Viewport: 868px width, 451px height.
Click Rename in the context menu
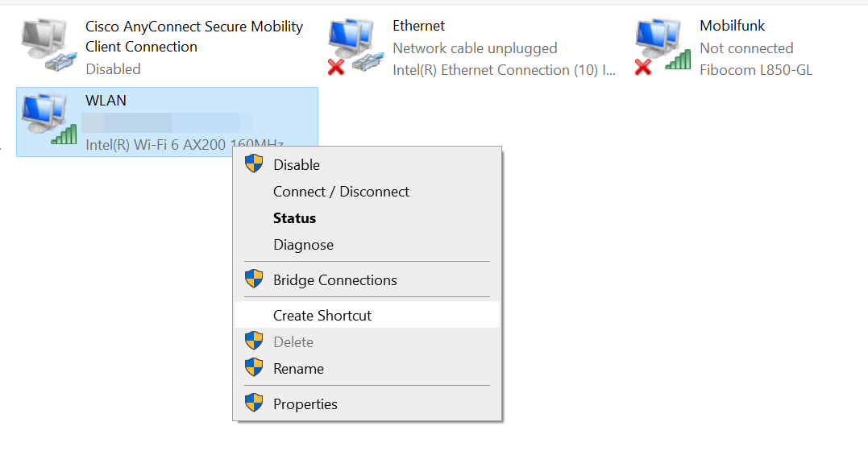click(298, 369)
